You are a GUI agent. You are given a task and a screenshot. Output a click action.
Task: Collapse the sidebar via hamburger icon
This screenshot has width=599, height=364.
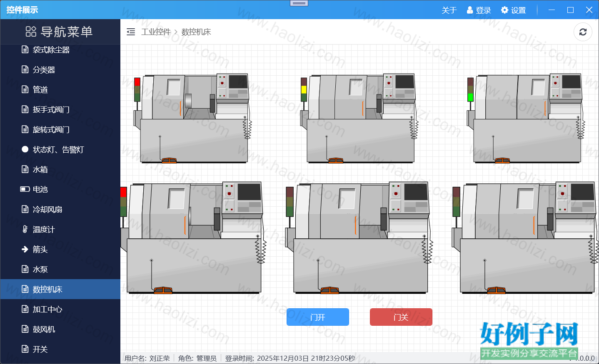(131, 32)
